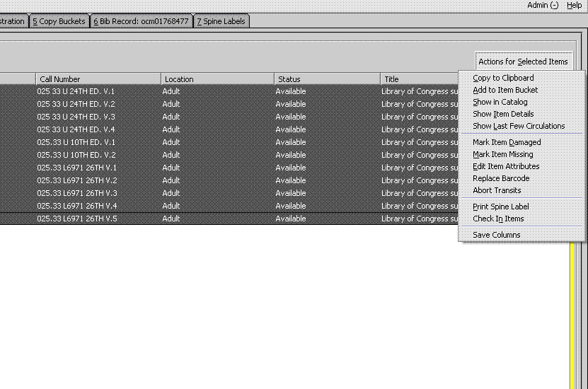Click Abort Transits menu item

tap(497, 190)
